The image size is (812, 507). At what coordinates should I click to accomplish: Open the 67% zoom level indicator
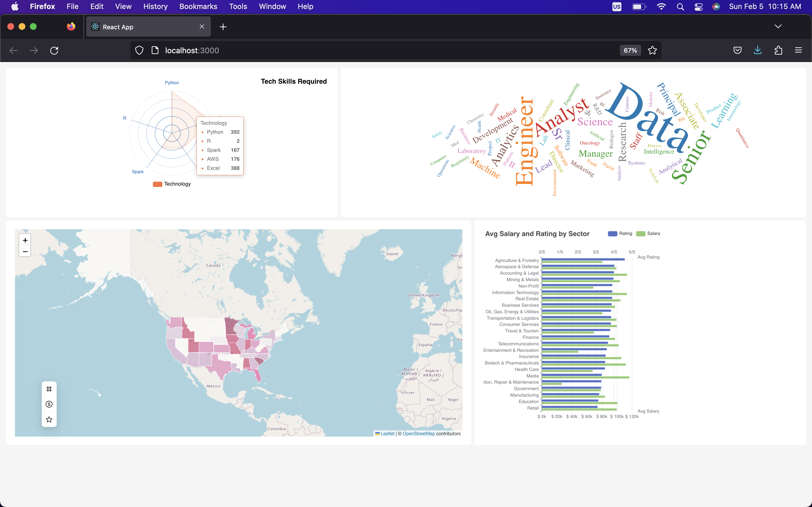[x=630, y=50]
